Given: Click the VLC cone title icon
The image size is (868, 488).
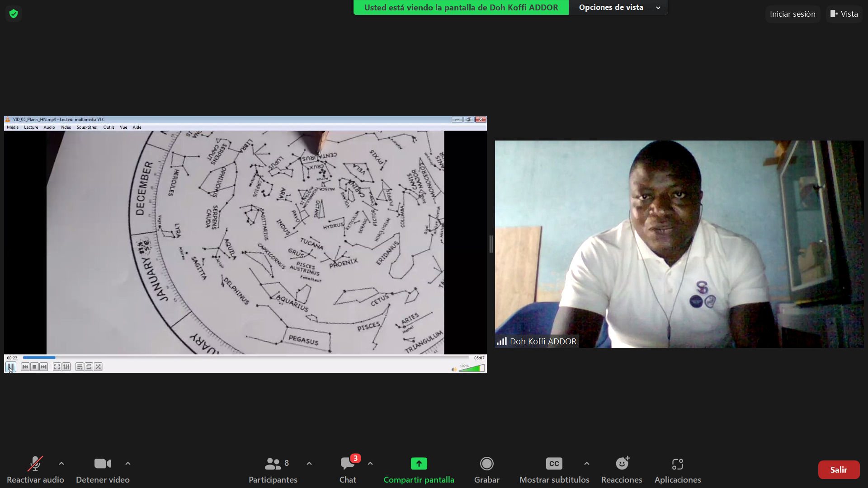Looking at the screenshot, I should [x=8, y=120].
